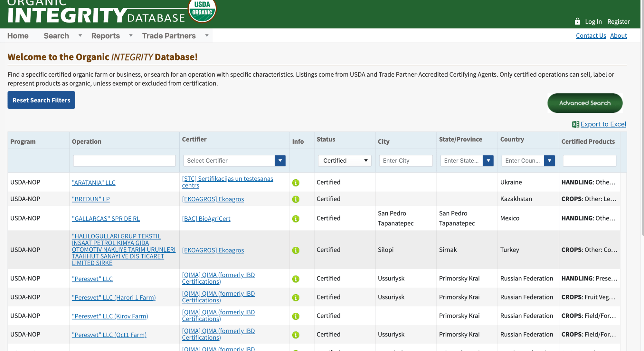Click the Operation column header
Image resolution: width=644 pixels, height=351 pixels.
(87, 141)
